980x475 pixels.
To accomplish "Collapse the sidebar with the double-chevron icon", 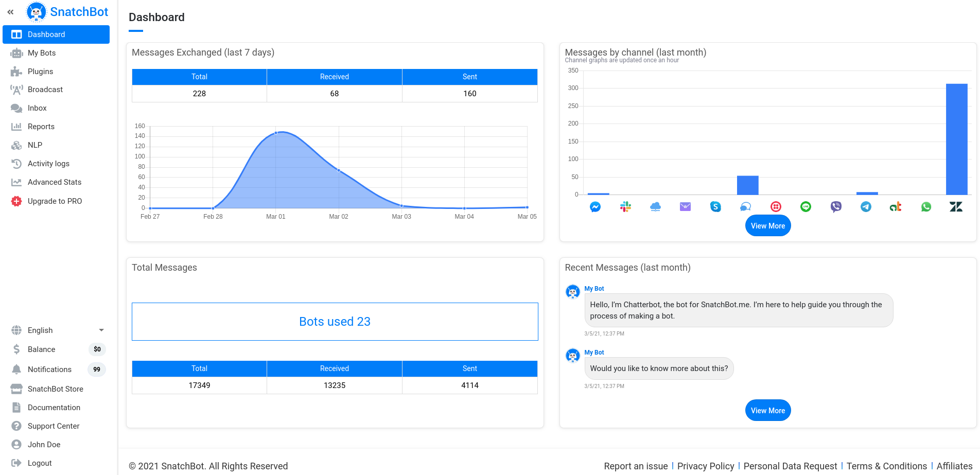I will point(10,12).
